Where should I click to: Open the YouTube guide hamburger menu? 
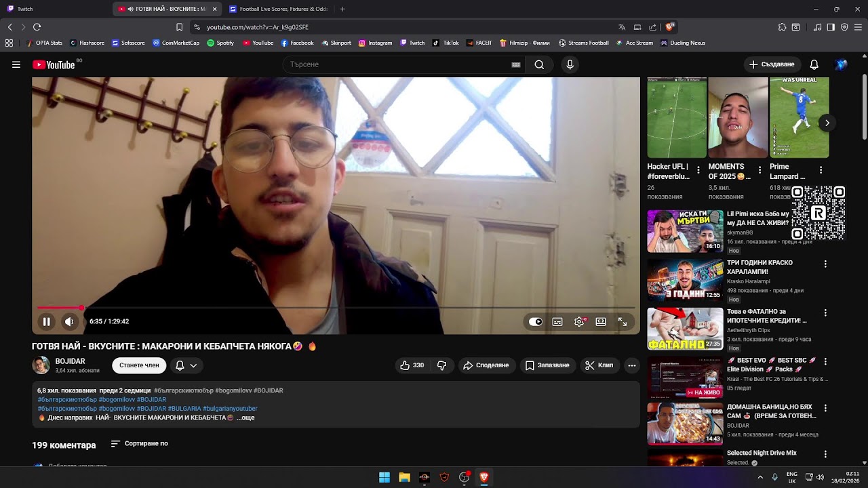pos(16,64)
